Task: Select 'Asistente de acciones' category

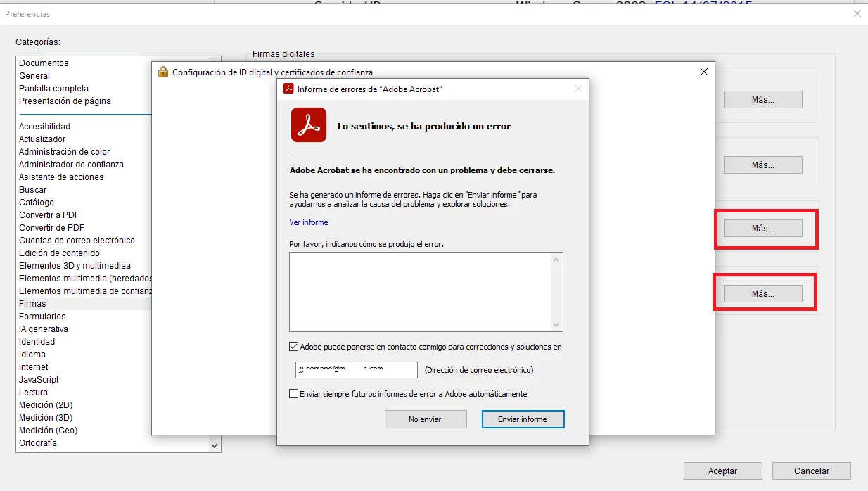Action: [61, 177]
